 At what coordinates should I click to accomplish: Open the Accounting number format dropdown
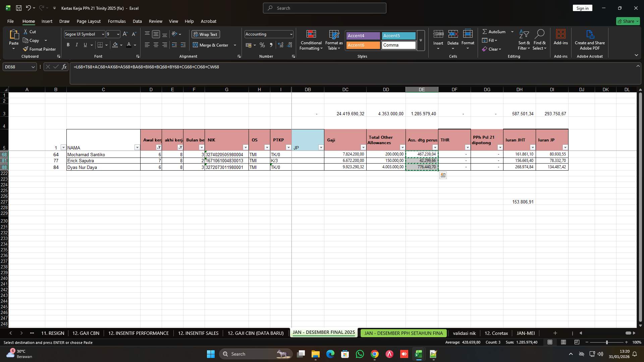[x=290, y=34]
